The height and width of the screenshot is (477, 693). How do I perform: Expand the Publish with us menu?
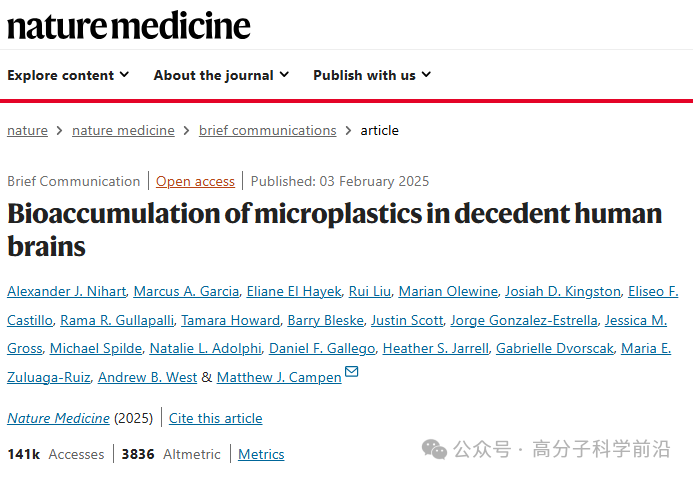(372, 75)
